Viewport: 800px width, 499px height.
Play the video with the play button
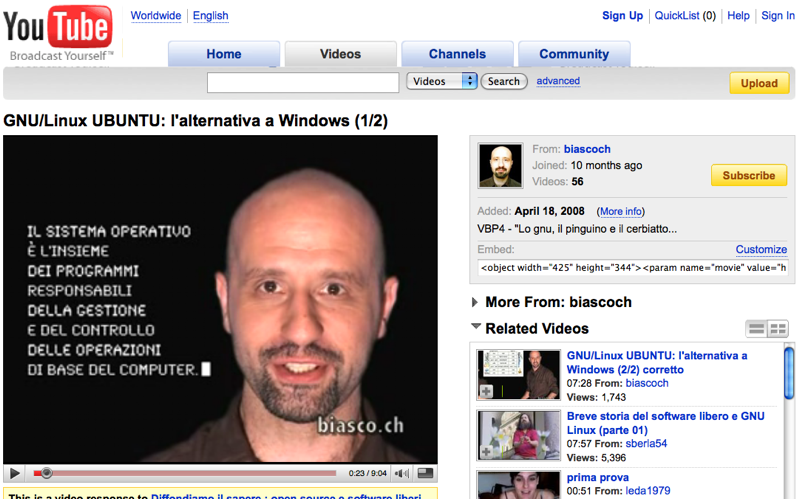[x=15, y=473]
